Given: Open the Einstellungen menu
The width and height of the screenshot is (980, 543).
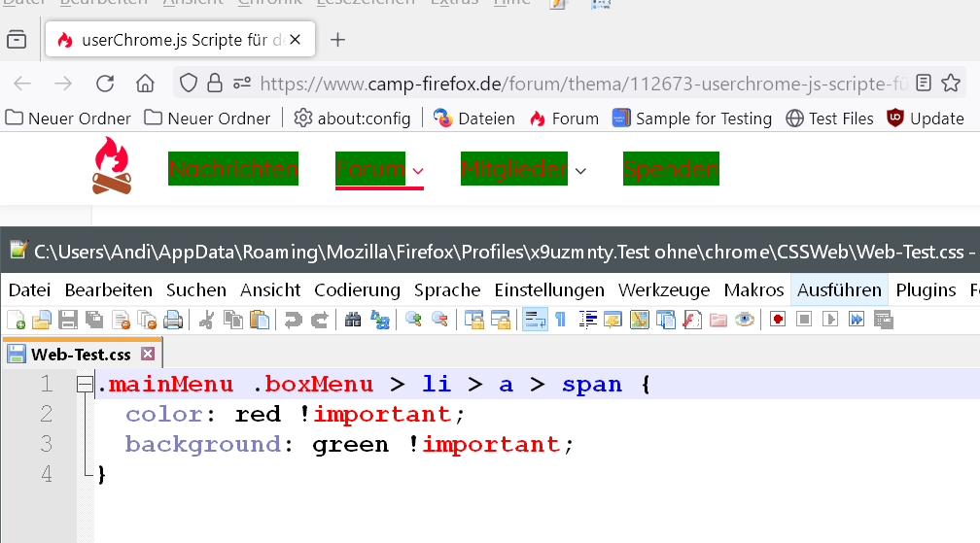Looking at the screenshot, I should pyautogui.click(x=549, y=290).
